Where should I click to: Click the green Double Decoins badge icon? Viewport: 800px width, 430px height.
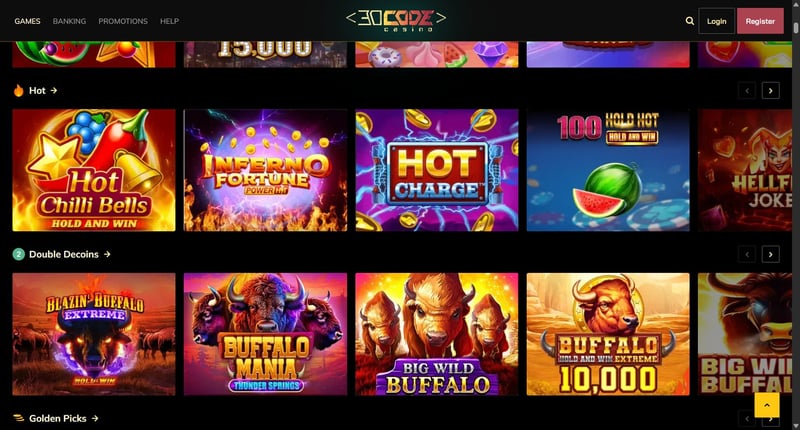[19, 254]
